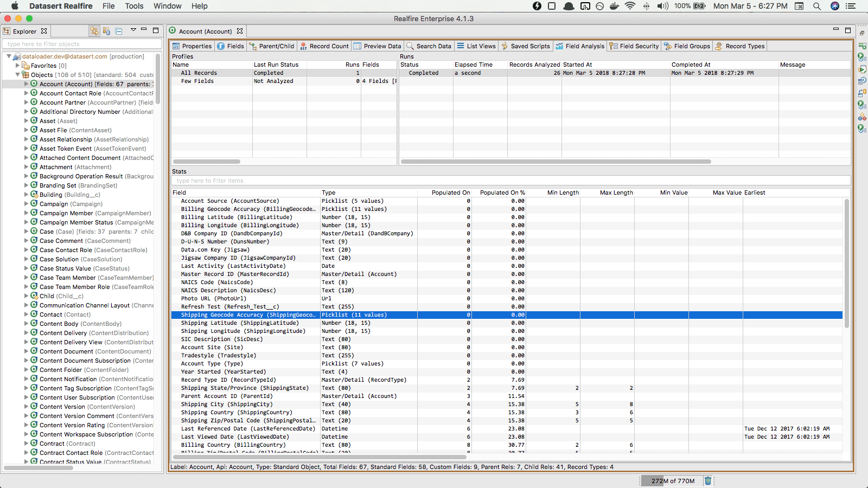Click the Records Analyzed column header in Runs
This screenshot has height=488, width=868.
pyautogui.click(x=534, y=65)
